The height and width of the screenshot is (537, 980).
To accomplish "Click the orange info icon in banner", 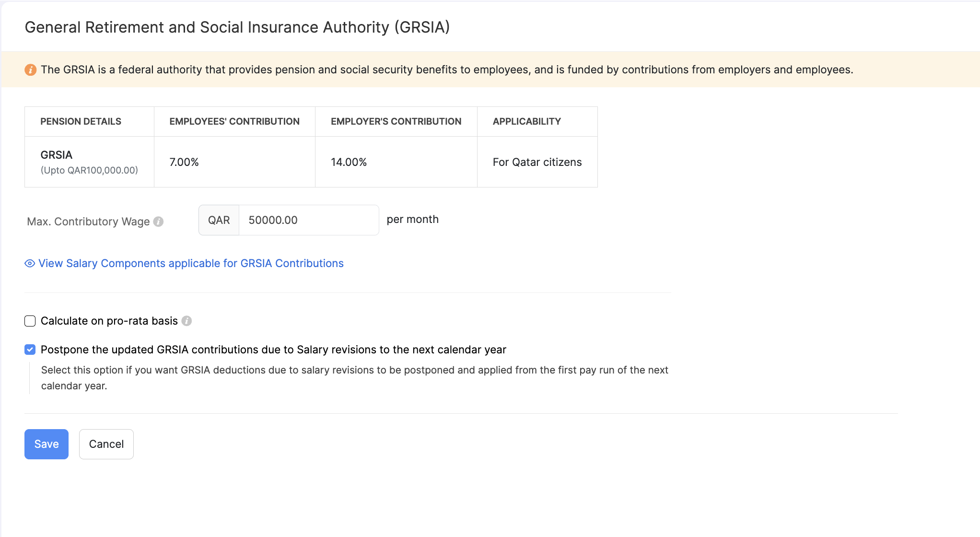I will point(30,70).
